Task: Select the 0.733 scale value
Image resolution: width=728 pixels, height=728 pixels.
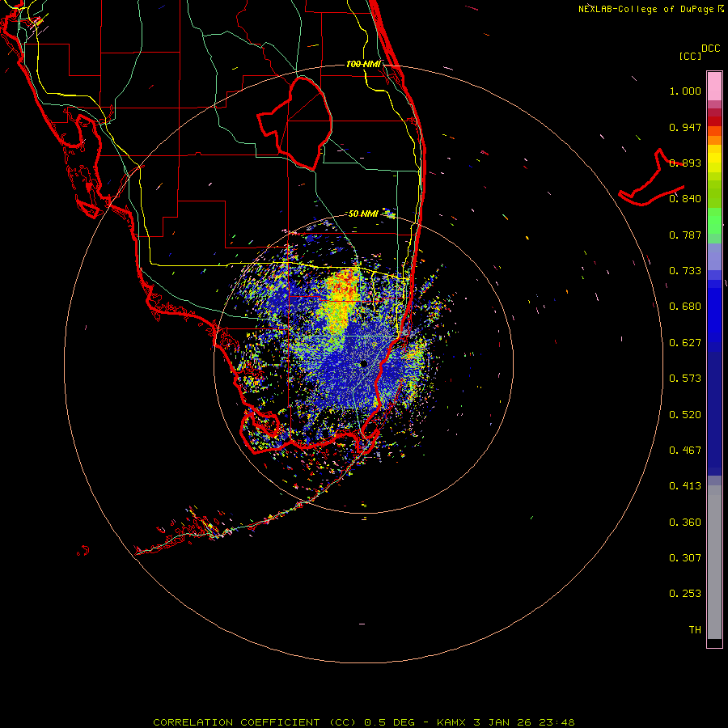Action: coord(685,271)
